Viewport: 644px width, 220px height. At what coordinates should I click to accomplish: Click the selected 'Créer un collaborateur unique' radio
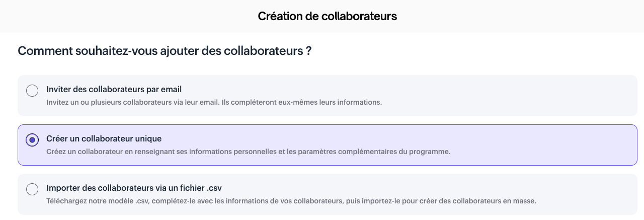[x=32, y=140]
